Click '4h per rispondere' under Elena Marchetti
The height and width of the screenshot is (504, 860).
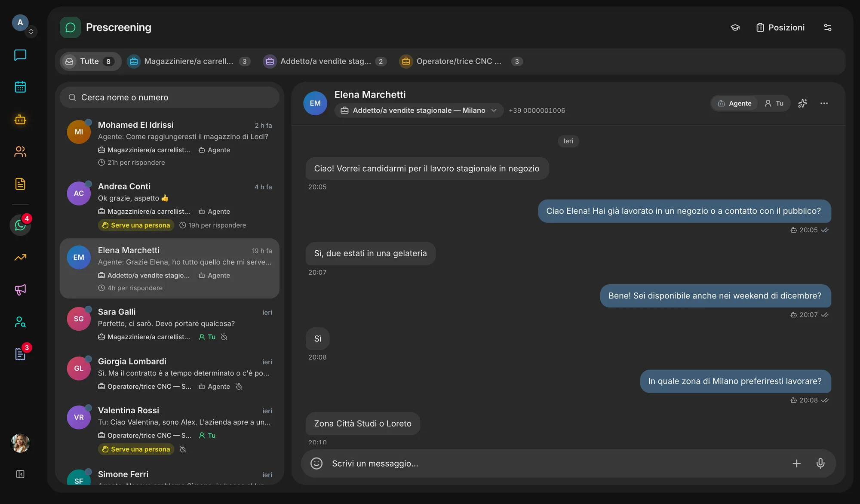click(130, 288)
